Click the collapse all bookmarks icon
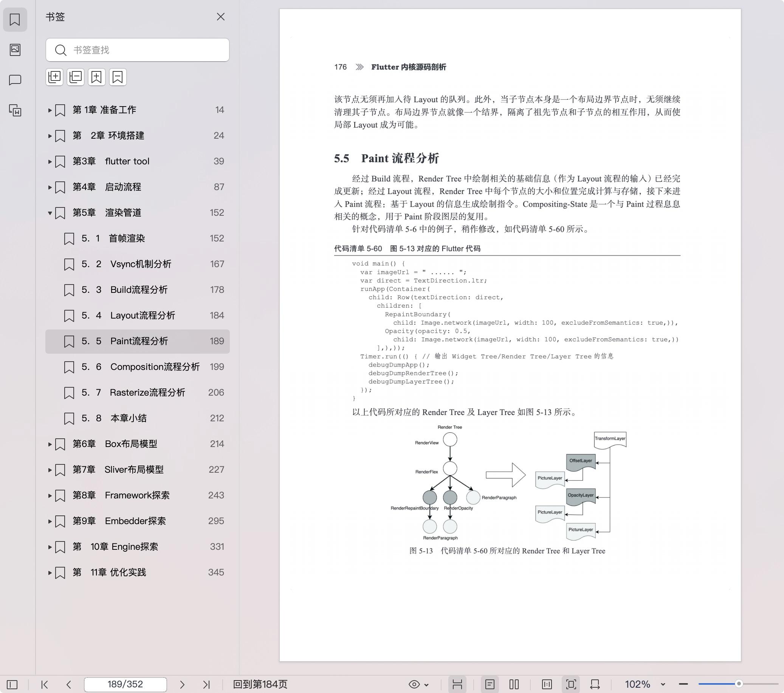 (76, 77)
